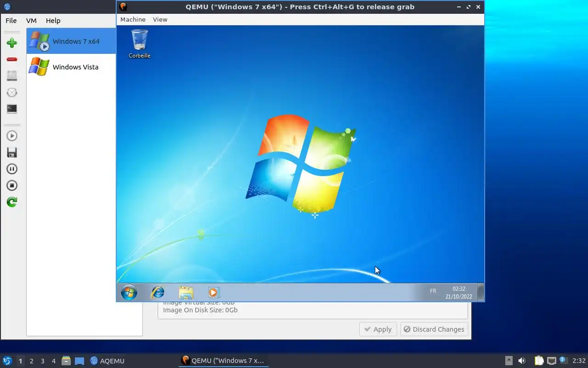This screenshot has width=588, height=368.
Task: Pause the VM with the pause icon
Action: [x=12, y=169]
